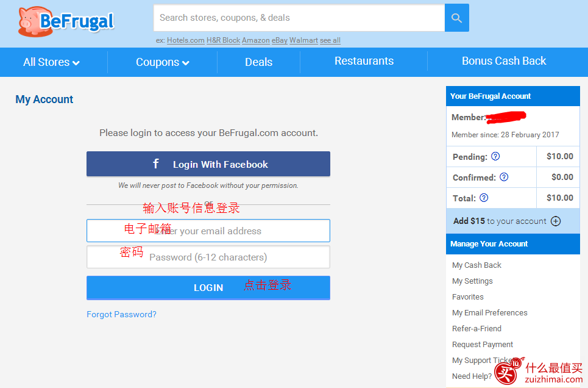Image resolution: width=588 pixels, height=388 pixels.
Task: Click the blue LOGIN button
Action: 208,288
